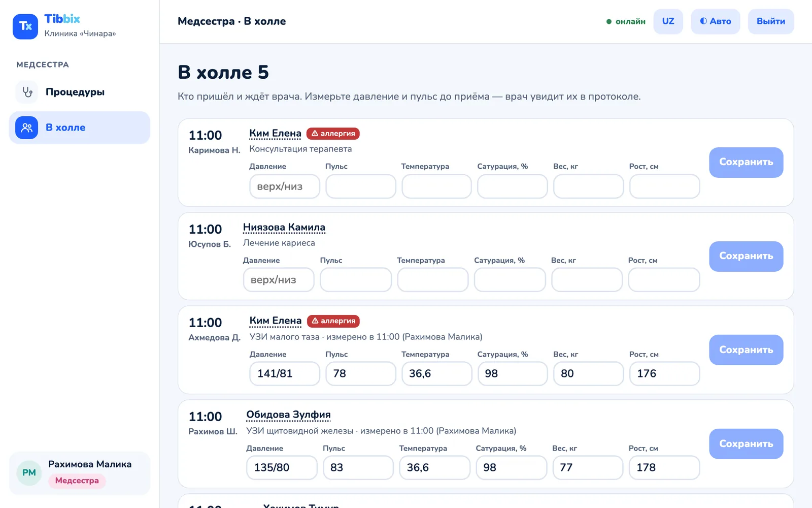The width and height of the screenshot is (812, 508).
Task: Click the аллергия badge in Консультация терапевта card
Action: [333, 134]
